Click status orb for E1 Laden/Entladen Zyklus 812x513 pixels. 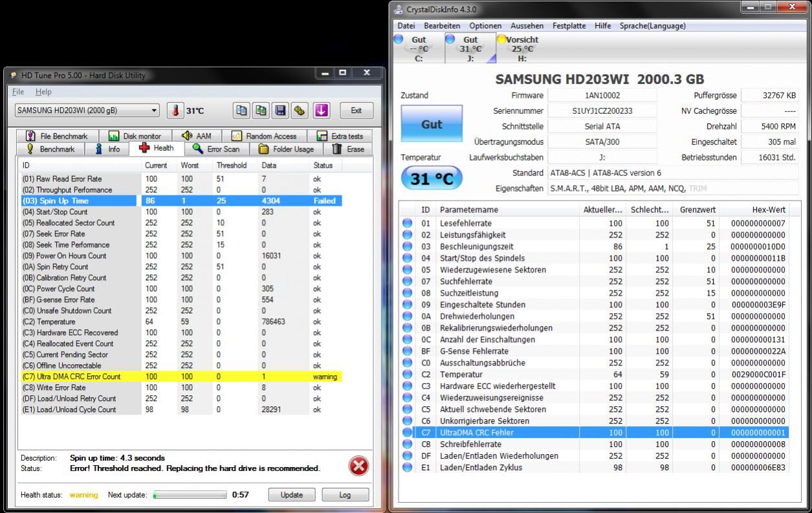click(408, 468)
